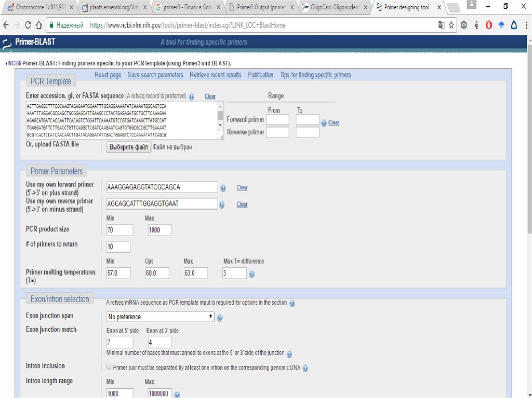Viewport: 532px width, 398px height.
Task: Click the help icon next to FASTA sequence
Action: click(192, 97)
